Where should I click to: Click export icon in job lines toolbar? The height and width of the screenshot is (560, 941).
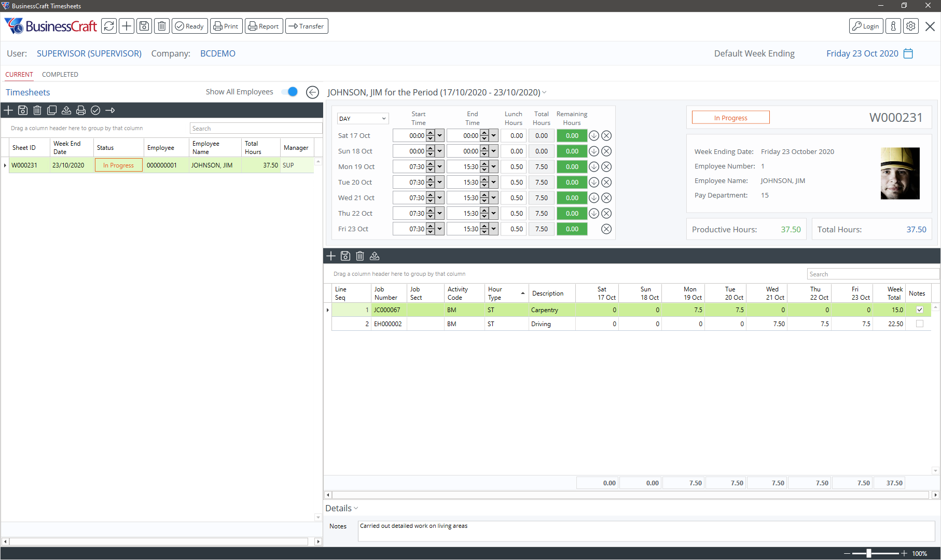click(375, 256)
